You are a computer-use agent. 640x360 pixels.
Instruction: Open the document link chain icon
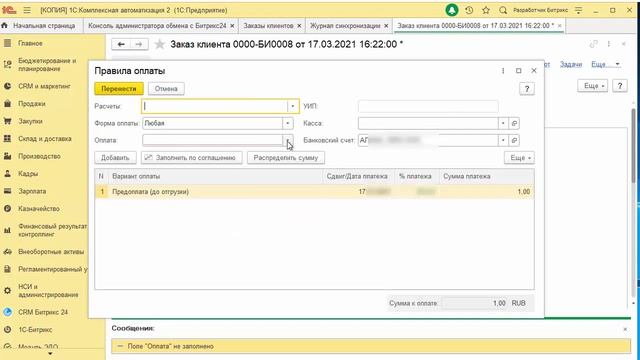(x=593, y=44)
